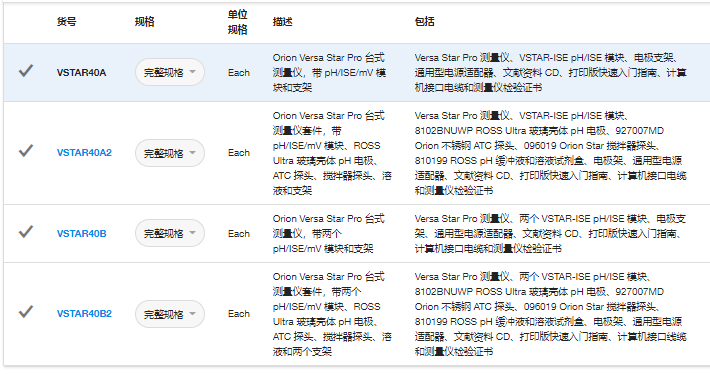Open the 完整规格 dropdown for VSTAR40A

[170, 72]
